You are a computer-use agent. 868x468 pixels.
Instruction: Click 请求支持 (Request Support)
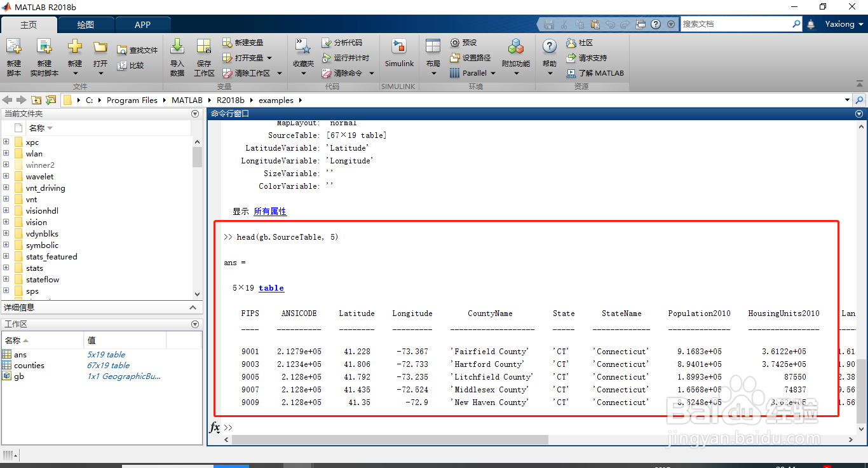[587, 58]
